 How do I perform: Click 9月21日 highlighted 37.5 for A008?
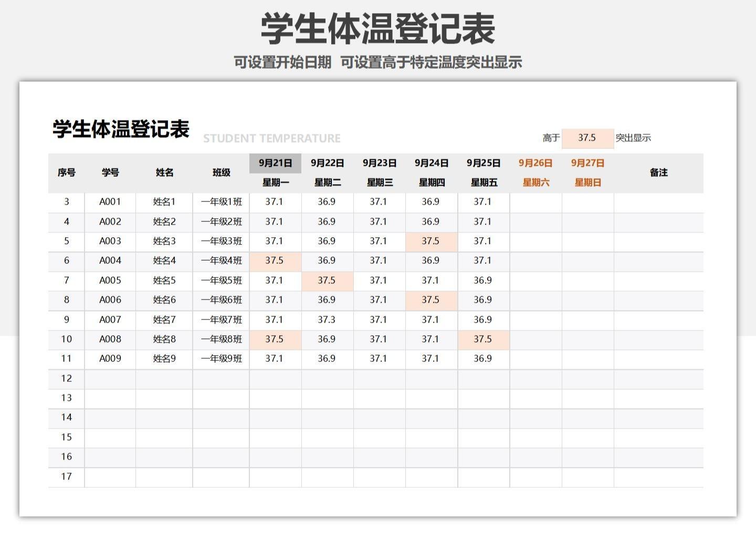tap(275, 339)
